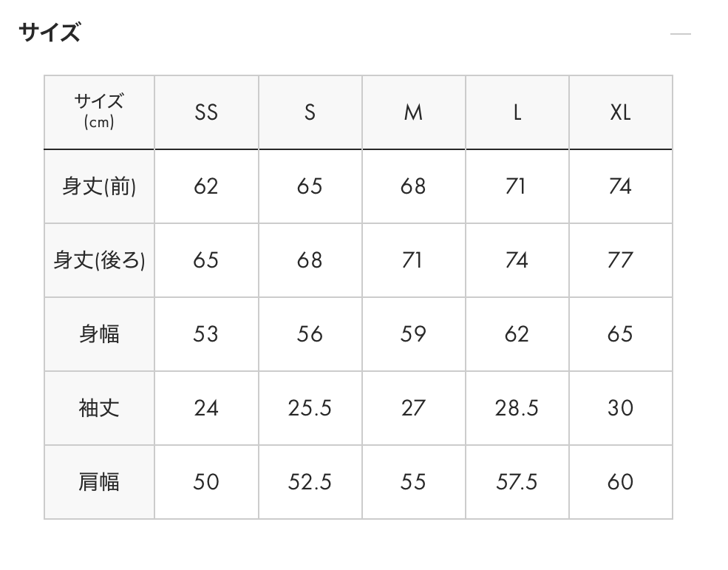Click the 25.5 sleeve length cell

click(310, 408)
